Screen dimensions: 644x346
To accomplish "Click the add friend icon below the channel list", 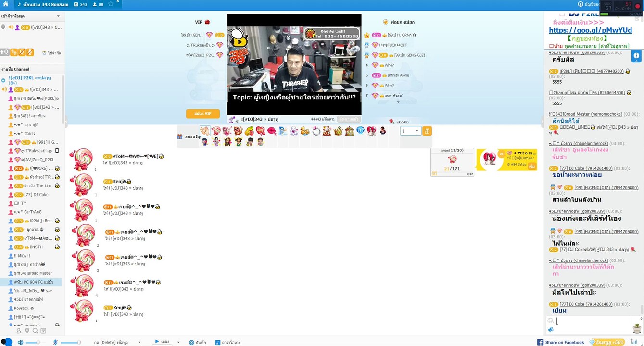I will click(19, 331).
